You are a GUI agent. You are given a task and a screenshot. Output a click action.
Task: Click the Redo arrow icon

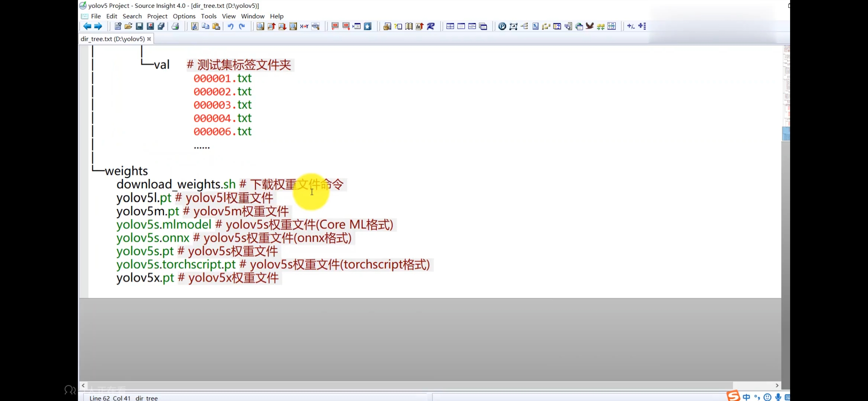(x=242, y=26)
